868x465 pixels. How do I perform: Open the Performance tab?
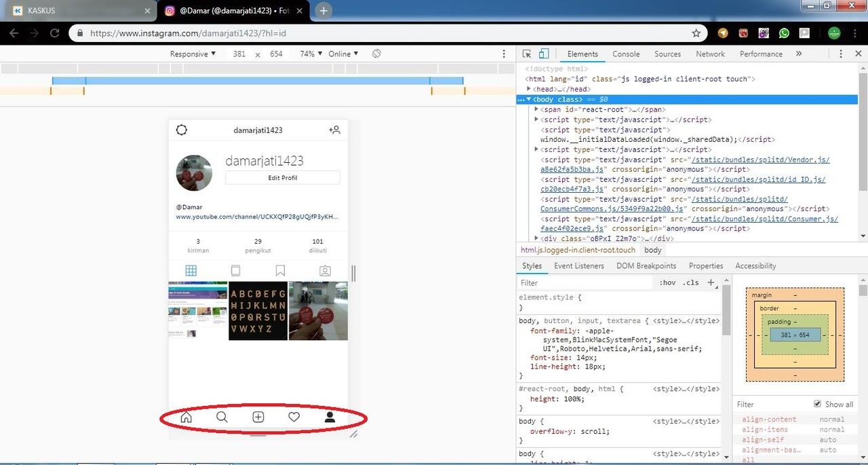[761, 54]
